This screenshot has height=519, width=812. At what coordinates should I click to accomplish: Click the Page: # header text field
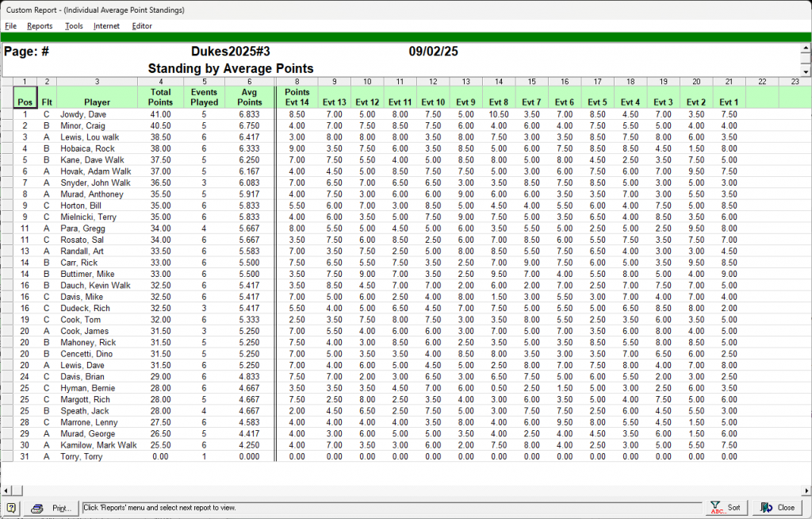tap(28, 52)
